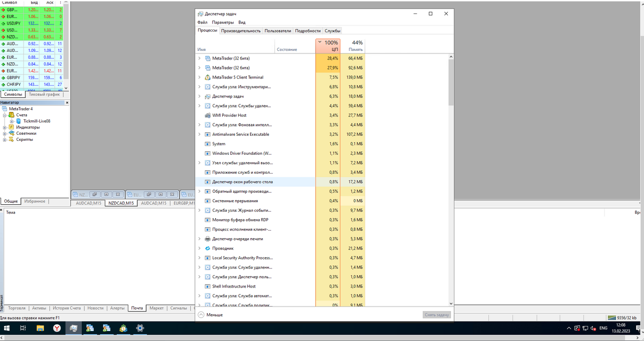644x341 pixels.
Task: Sort processes by the Память column header
Action: (353, 46)
